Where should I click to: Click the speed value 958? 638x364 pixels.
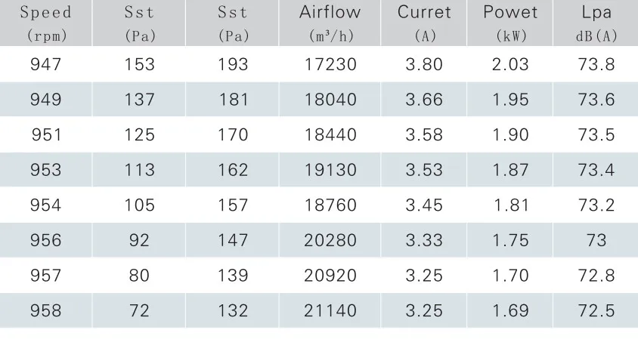pyautogui.click(x=46, y=310)
